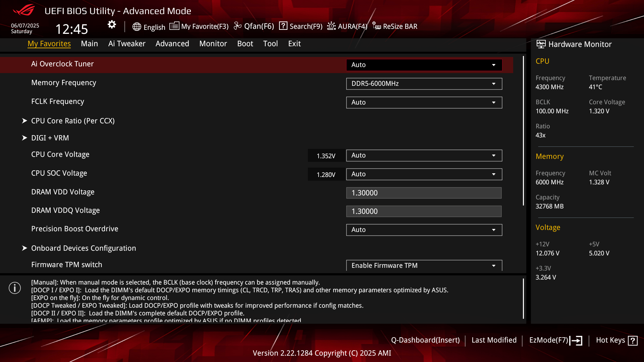The image size is (644, 362).
Task: Switch to the Exit tab
Action: (294, 44)
